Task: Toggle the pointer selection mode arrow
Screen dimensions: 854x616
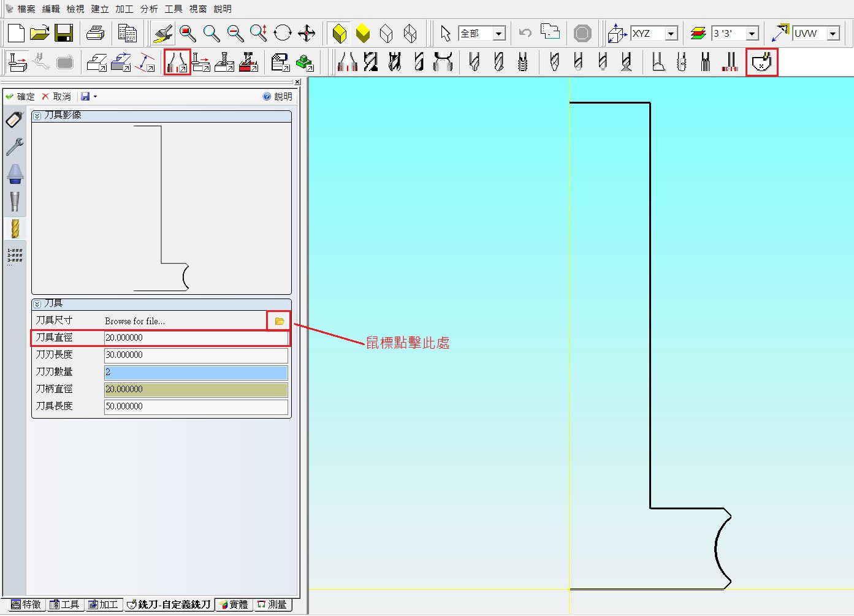Action: (445, 34)
